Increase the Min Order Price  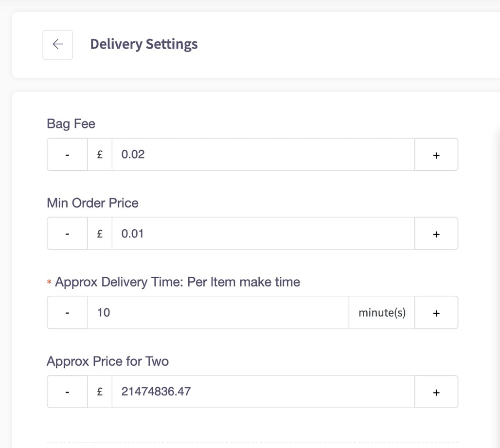click(x=436, y=233)
